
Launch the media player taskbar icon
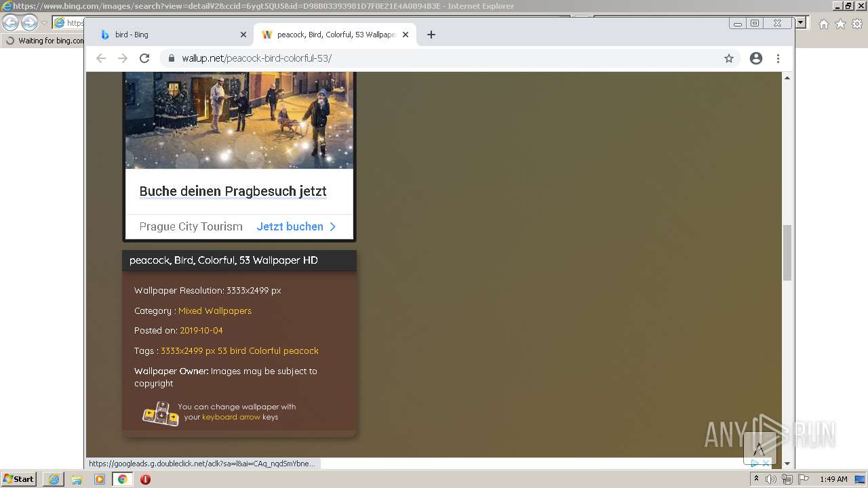click(100, 479)
